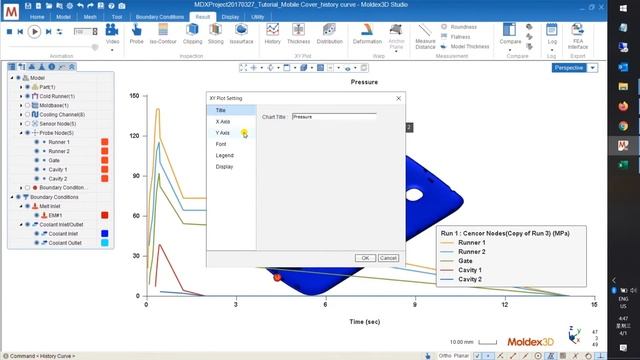Open the Video dropdown arrow
Screen dimensions: 640x360
point(112,50)
